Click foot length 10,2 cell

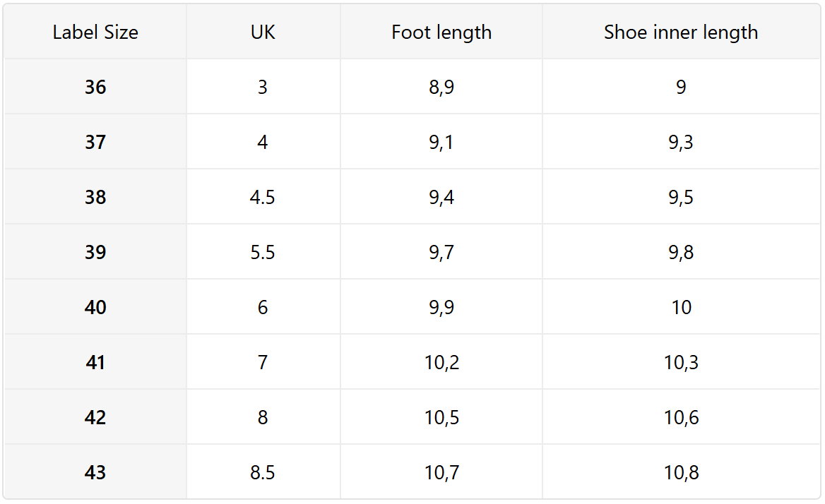(x=441, y=363)
